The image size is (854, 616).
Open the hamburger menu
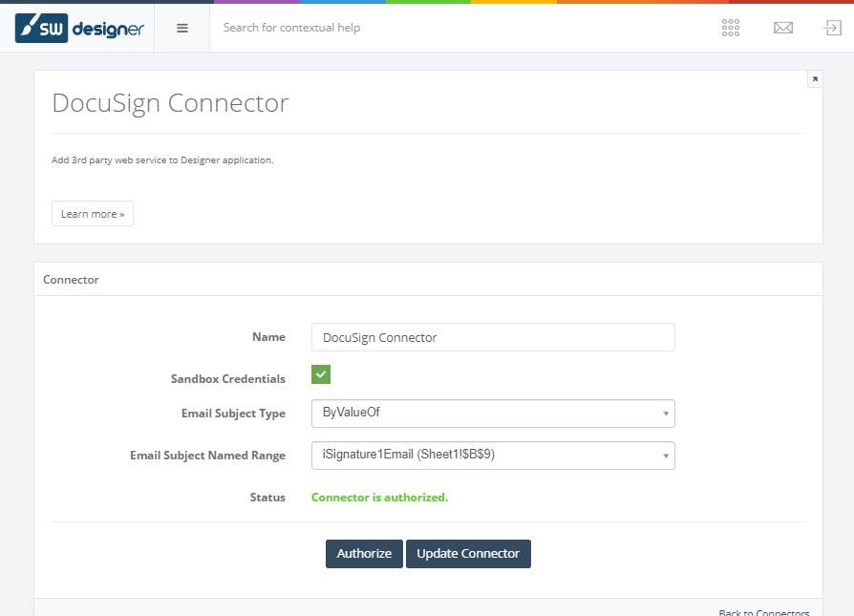tap(182, 28)
